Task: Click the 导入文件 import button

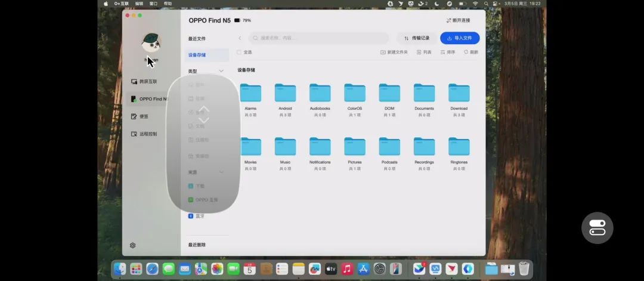Action: tap(460, 38)
